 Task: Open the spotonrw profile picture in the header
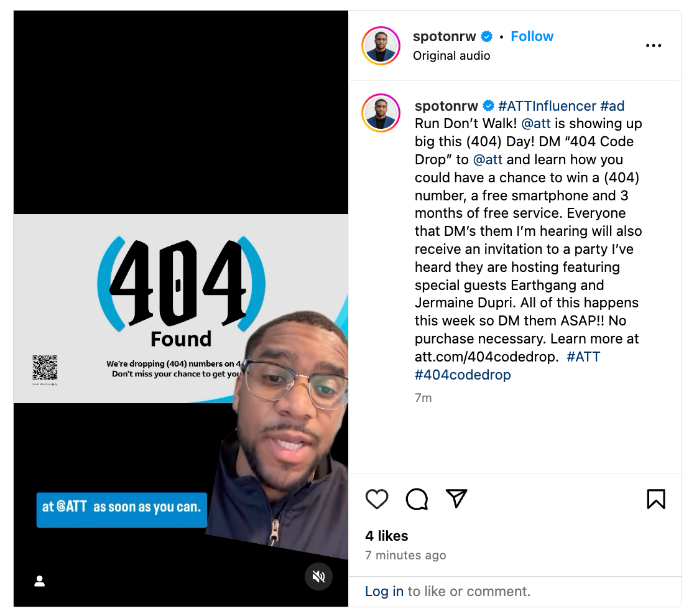coord(381,45)
